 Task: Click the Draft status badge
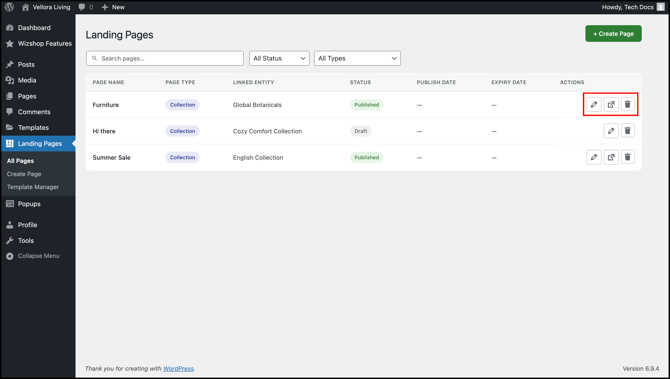coord(361,131)
